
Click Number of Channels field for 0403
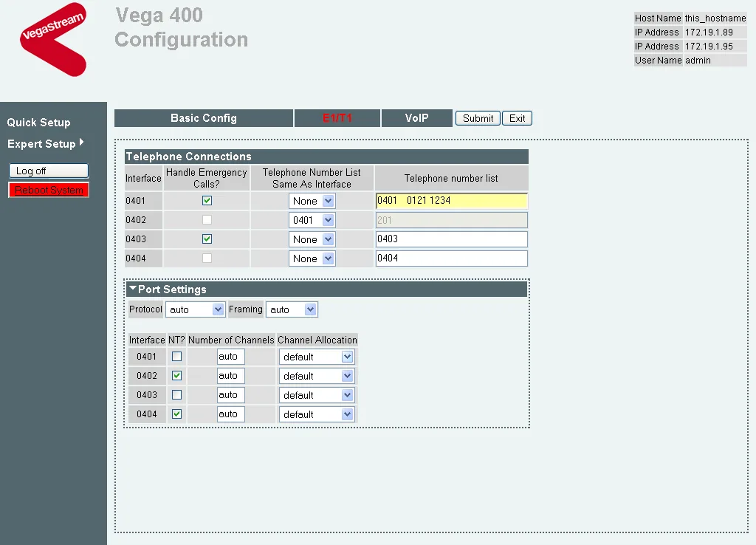tap(231, 395)
